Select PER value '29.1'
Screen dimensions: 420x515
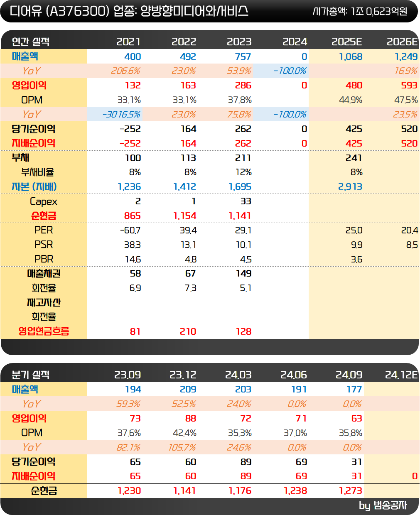243,231
